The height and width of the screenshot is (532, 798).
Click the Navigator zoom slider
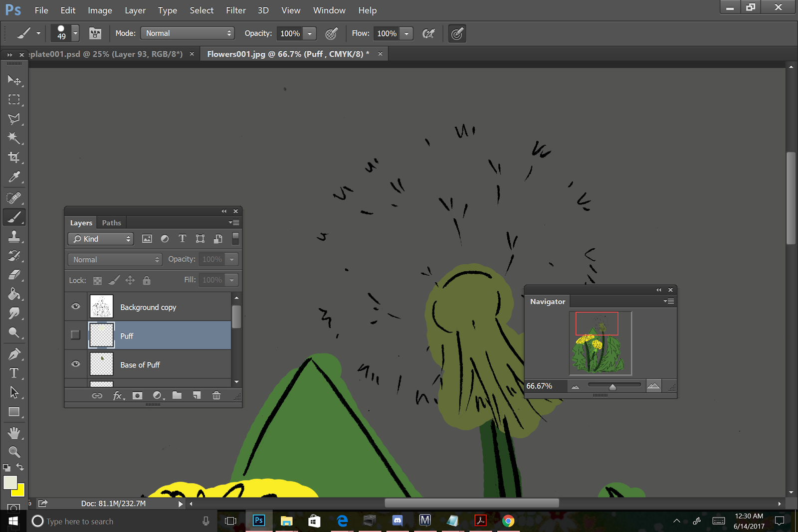[613, 386]
